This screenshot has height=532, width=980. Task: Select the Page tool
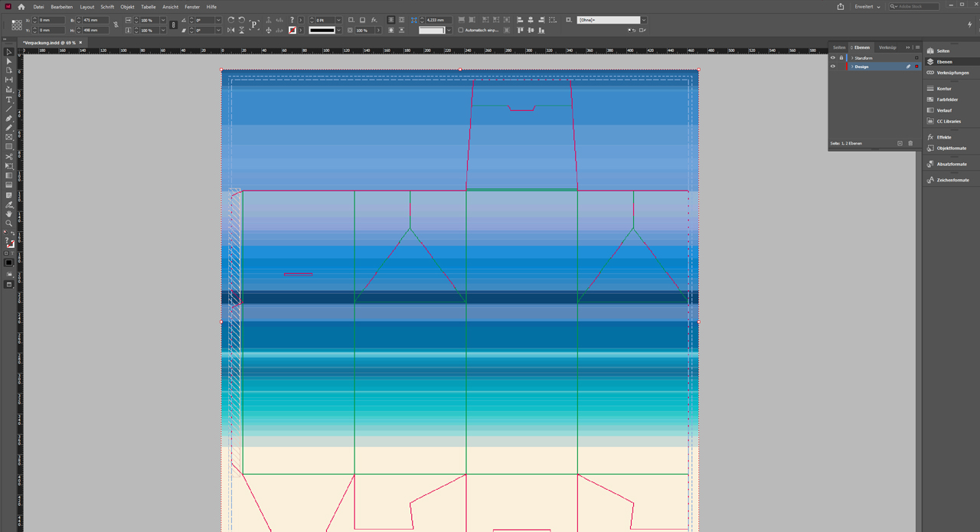tap(9, 70)
